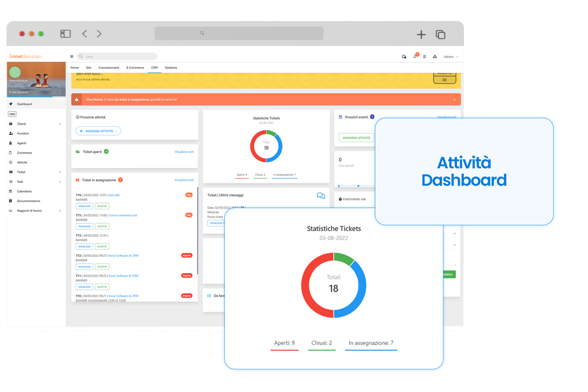Click green Aggiungi Attività button in Prossimi eventi
Viewport: 588px width, 392px height.
point(356,138)
